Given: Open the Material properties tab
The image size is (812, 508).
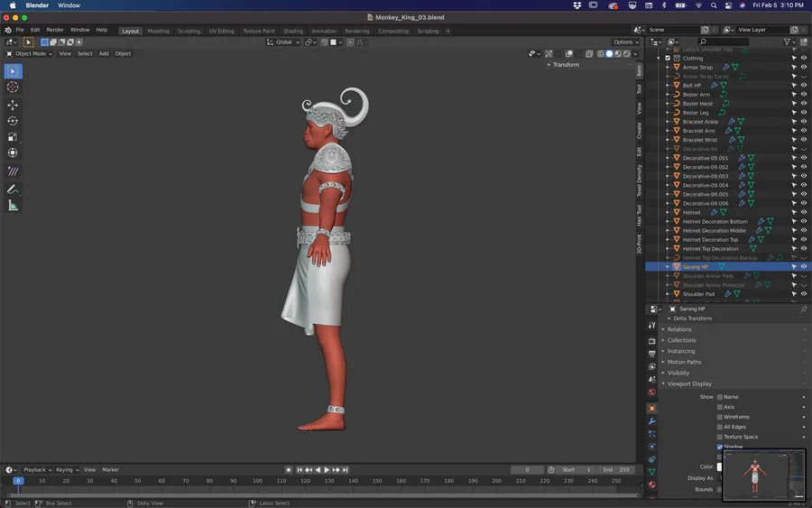Looking at the screenshot, I should pyautogui.click(x=652, y=485).
